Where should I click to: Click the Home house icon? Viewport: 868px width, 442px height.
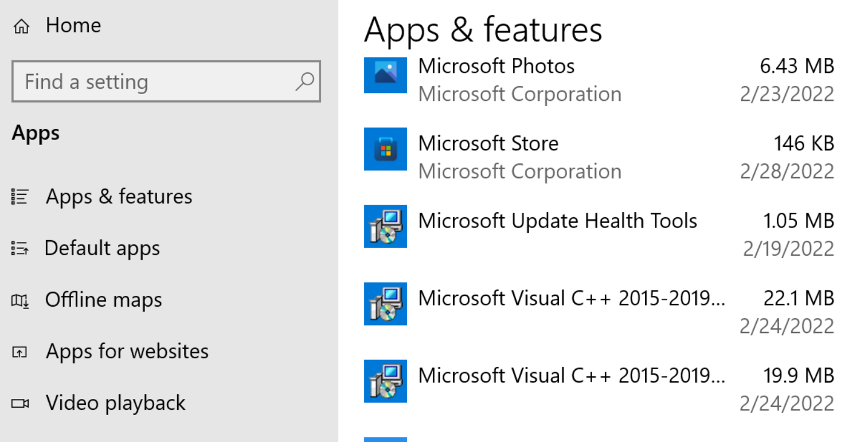click(21, 26)
